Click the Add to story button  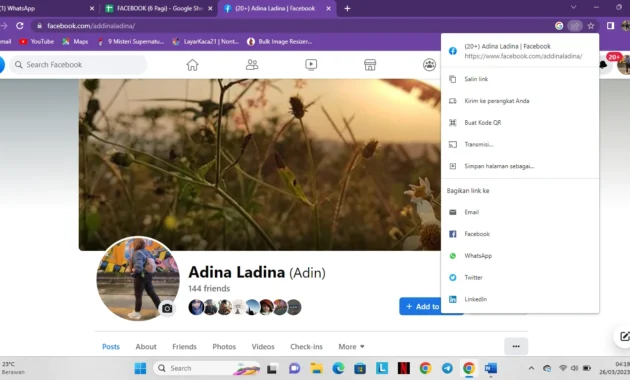[x=421, y=306]
